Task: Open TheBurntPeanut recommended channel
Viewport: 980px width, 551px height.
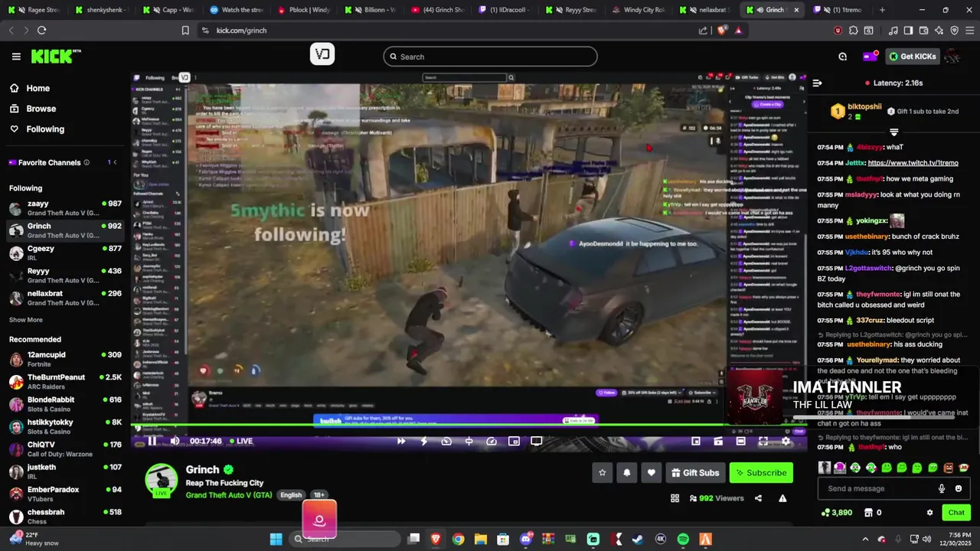Action: coord(65,382)
